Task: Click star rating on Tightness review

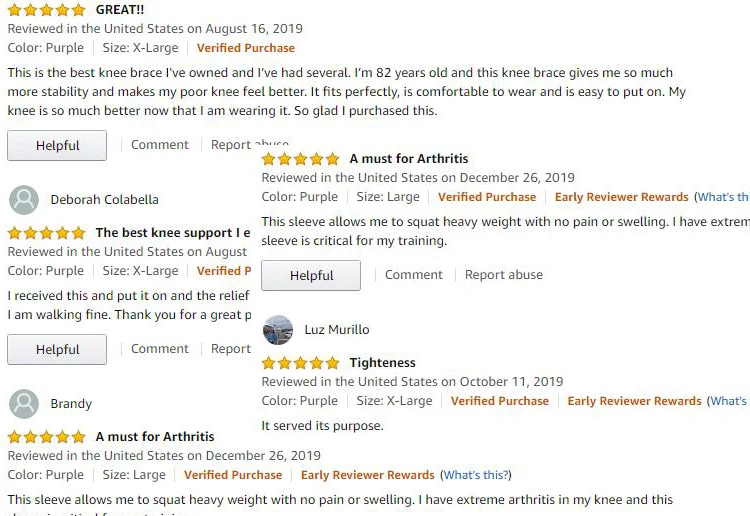Action: pyautogui.click(x=300, y=363)
